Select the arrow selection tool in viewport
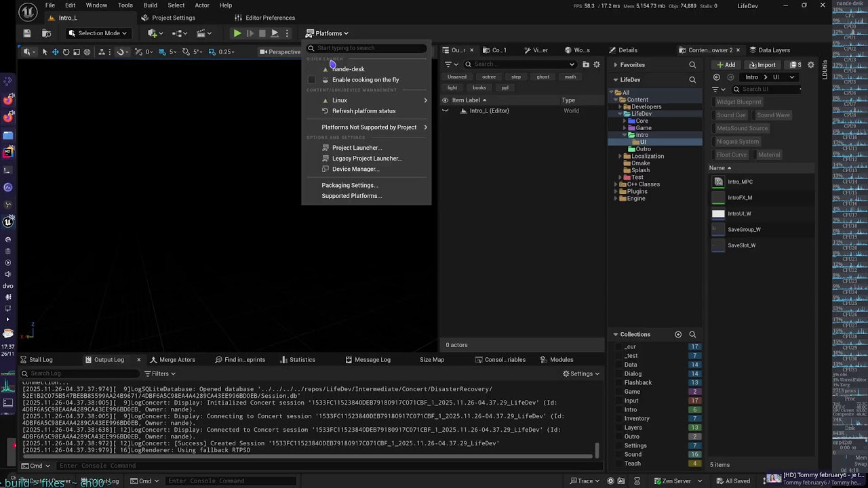868x488 pixels. [x=45, y=52]
